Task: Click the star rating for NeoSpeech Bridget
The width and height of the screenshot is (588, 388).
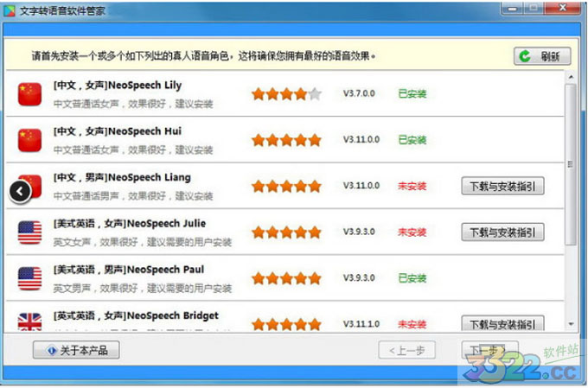Action: tap(286, 324)
